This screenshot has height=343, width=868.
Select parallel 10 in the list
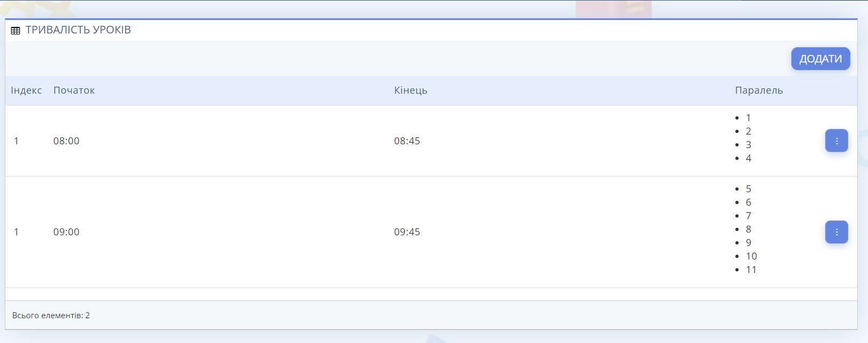751,256
